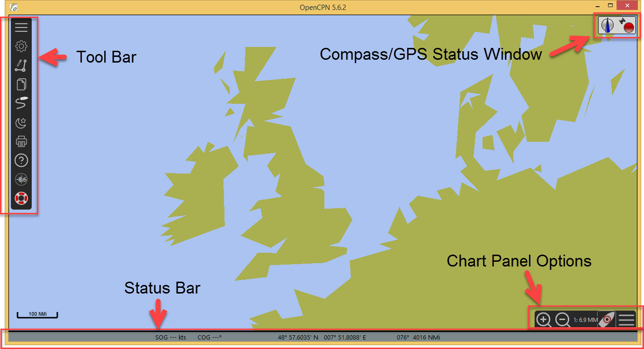Screen dimensions: 644x349
Task: Open the Route & Mark Manager pages icon
Action: 21,84
